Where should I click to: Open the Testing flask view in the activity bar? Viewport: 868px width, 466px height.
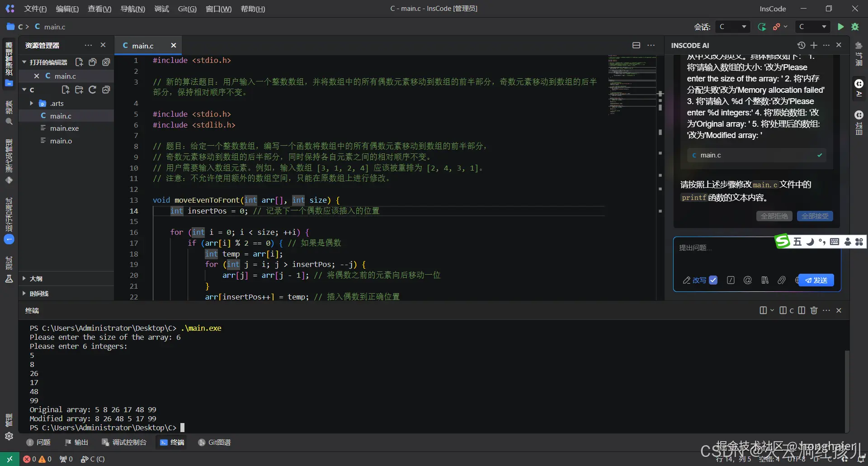[x=9, y=270]
